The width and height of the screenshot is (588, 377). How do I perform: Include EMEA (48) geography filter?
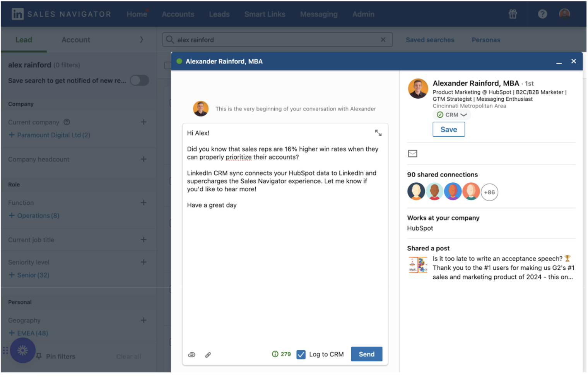coord(29,333)
